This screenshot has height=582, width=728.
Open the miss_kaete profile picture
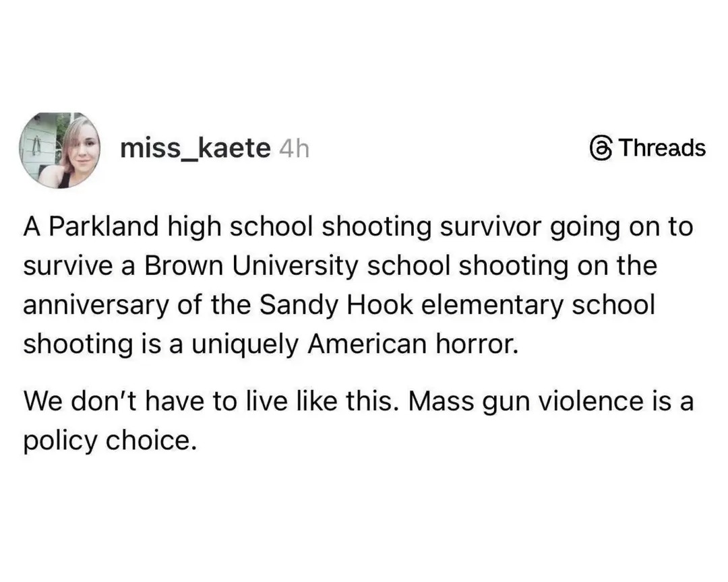[x=59, y=150]
